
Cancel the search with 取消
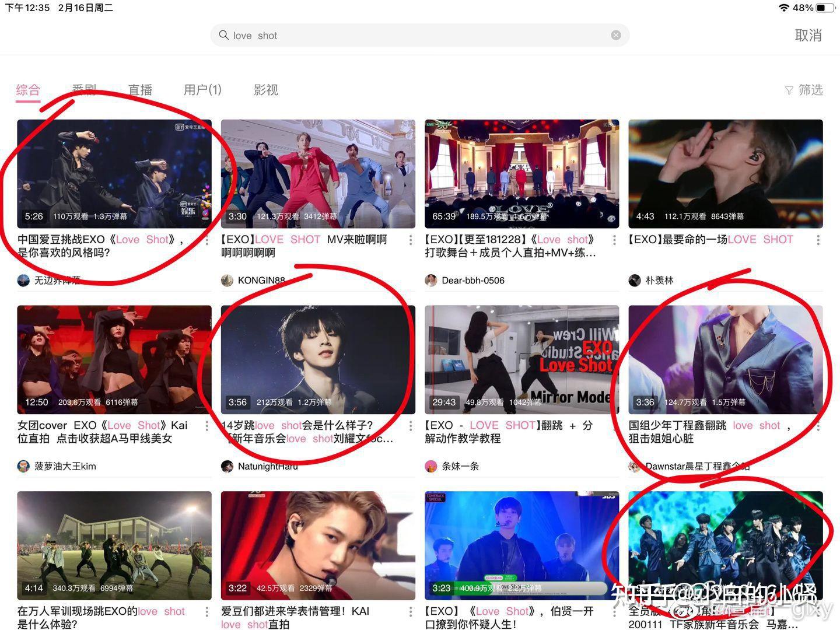(x=808, y=35)
